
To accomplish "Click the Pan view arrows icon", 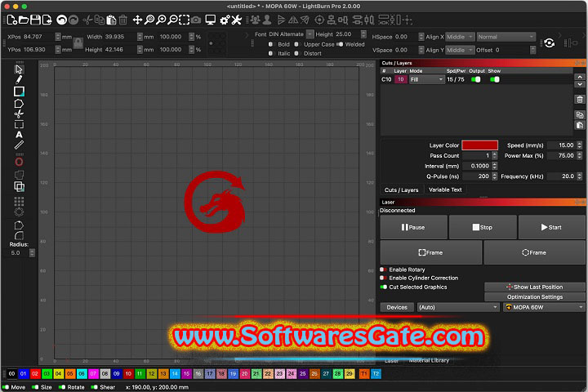I will tap(138, 20).
